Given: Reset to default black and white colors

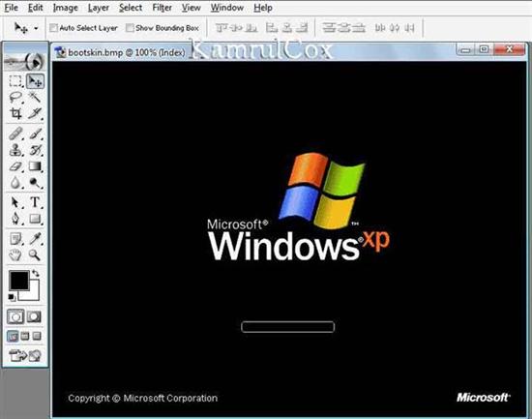Looking at the screenshot, I should (12, 297).
